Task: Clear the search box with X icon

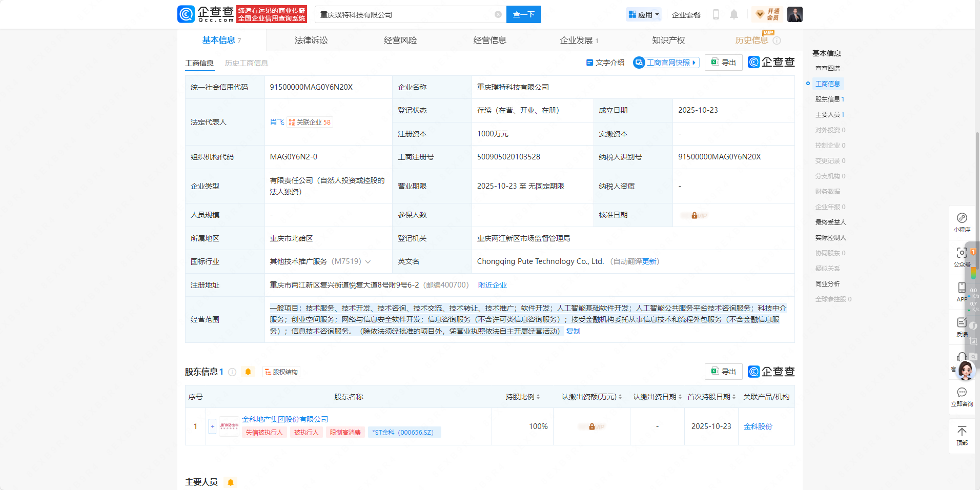Action: pyautogui.click(x=498, y=14)
